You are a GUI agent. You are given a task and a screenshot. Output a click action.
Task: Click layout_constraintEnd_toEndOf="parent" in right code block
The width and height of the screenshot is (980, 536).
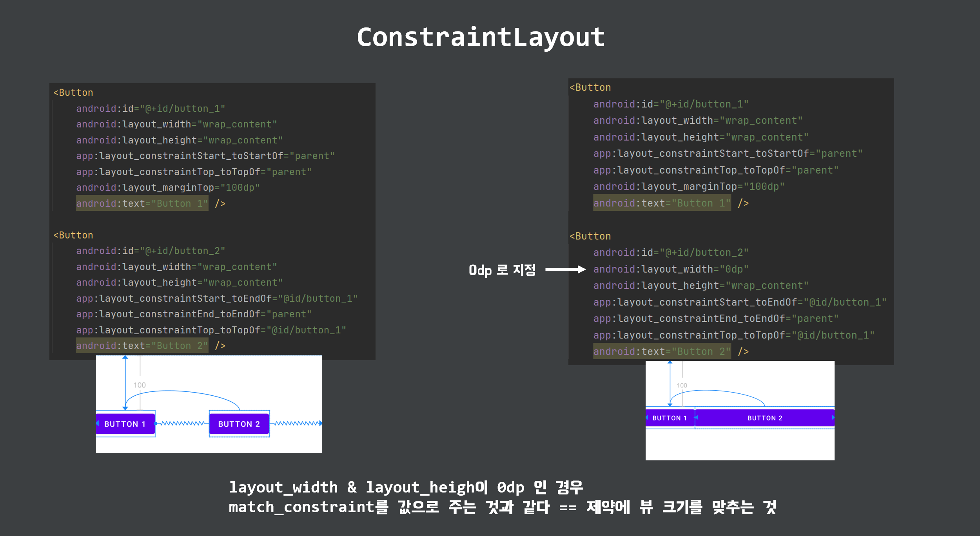[x=716, y=319]
